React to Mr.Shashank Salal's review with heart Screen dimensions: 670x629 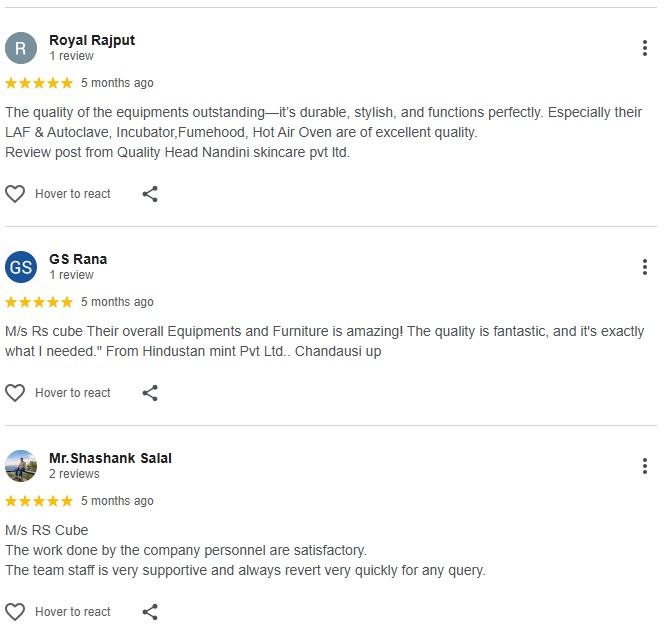coord(15,612)
